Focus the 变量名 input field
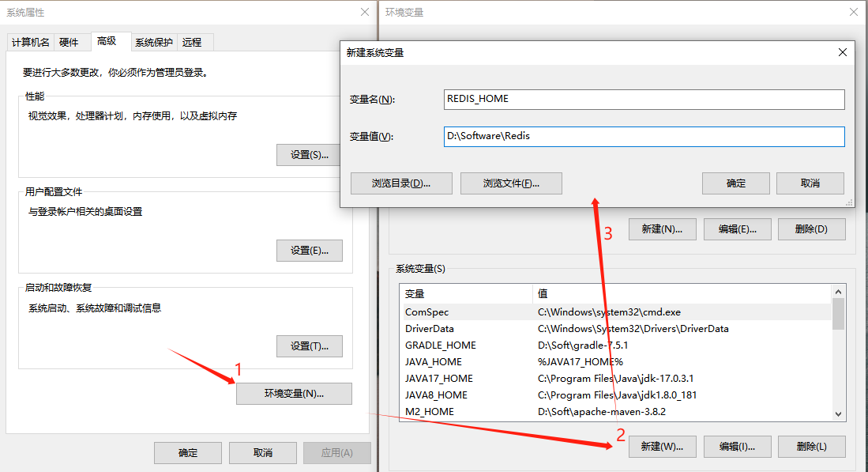 (644, 99)
